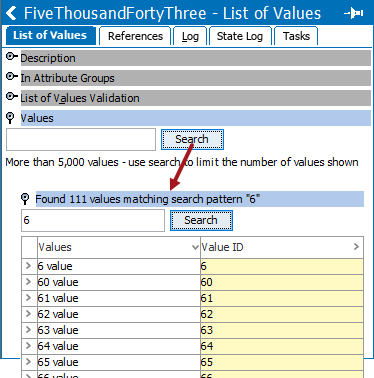Expand the List of Values Validation section
374x378 pixels.
pos(12,97)
